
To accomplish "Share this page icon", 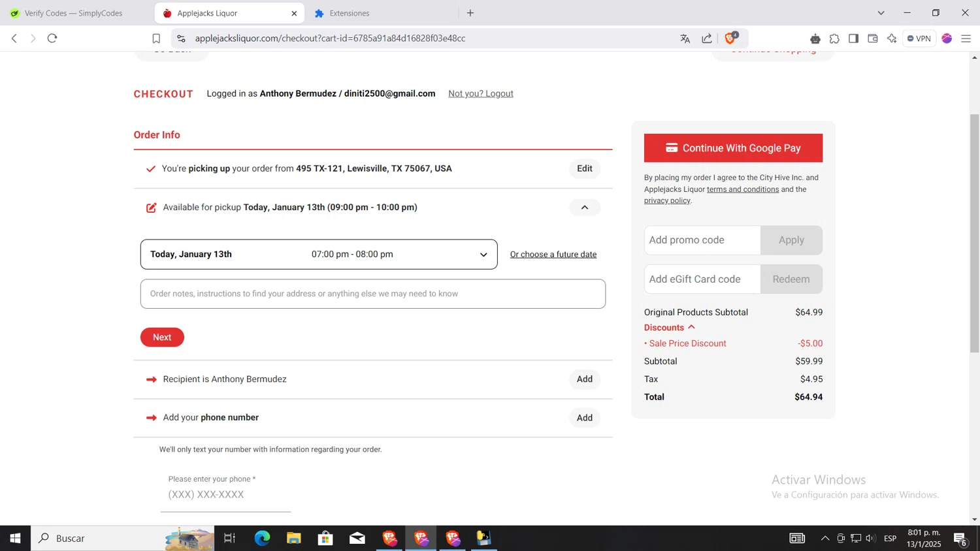I will pos(707,39).
